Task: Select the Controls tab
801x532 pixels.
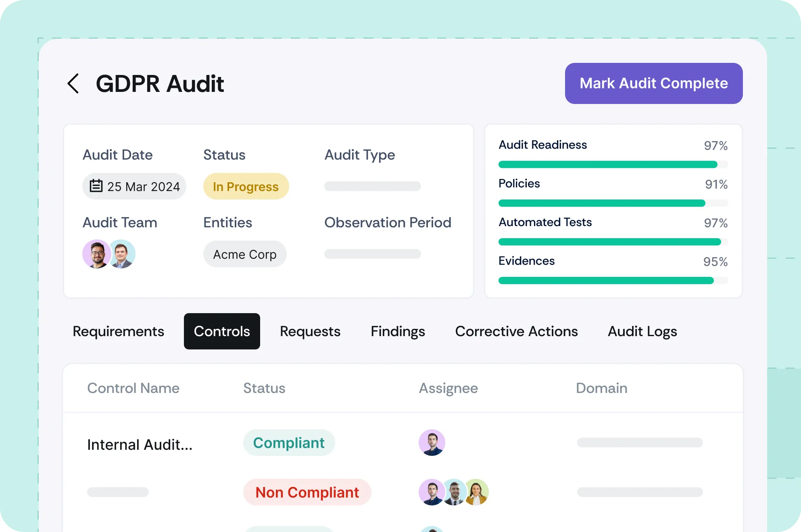Action: [x=222, y=331]
